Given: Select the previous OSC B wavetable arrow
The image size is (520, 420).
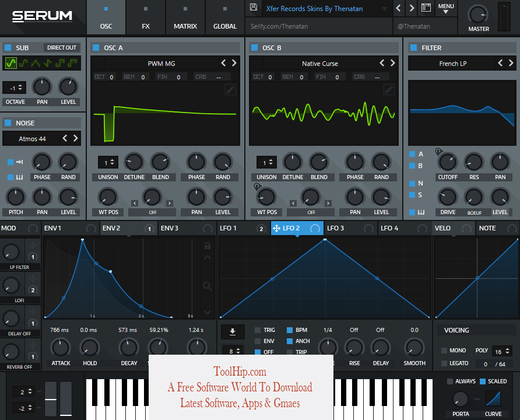Looking at the screenshot, I should click(x=382, y=62).
